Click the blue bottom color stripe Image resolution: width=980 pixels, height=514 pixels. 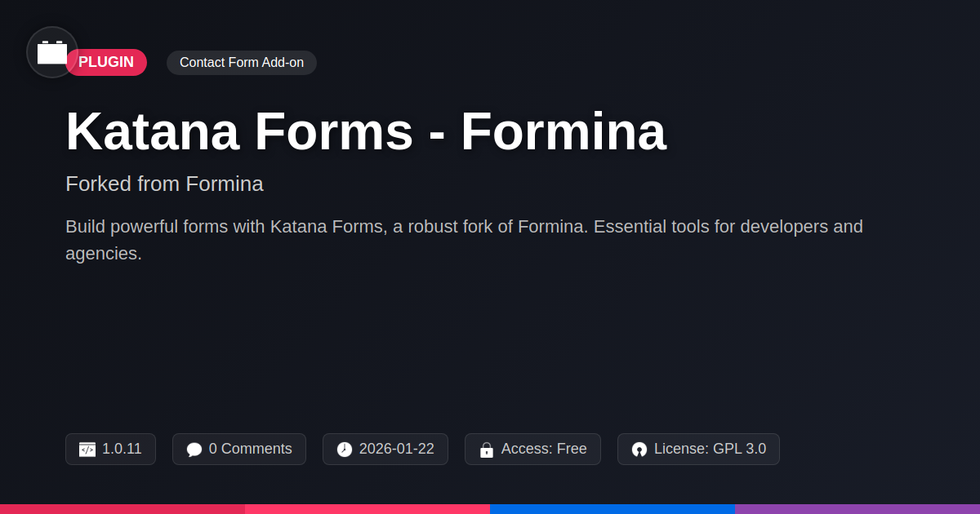612,508
